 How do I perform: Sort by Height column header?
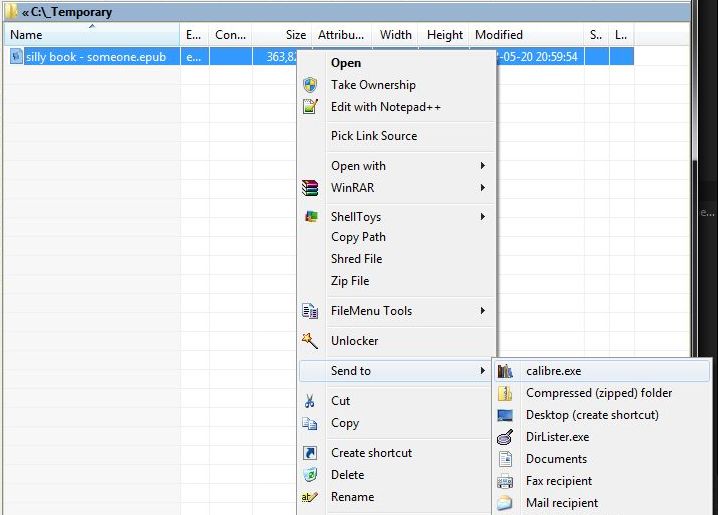[444, 35]
